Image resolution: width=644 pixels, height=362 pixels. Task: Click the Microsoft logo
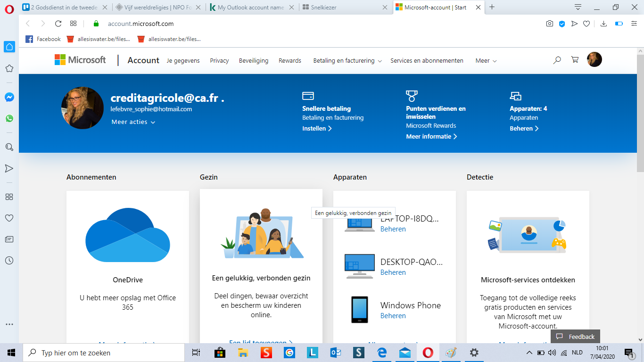[x=80, y=60]
